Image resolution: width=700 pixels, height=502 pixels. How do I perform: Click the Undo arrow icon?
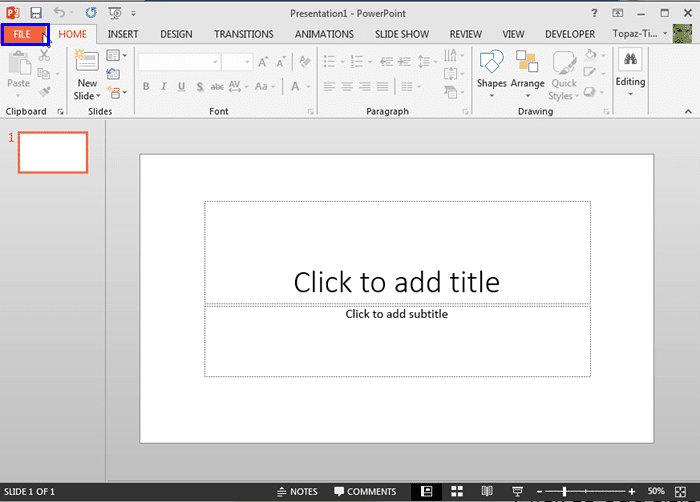[x=59, y=13]
